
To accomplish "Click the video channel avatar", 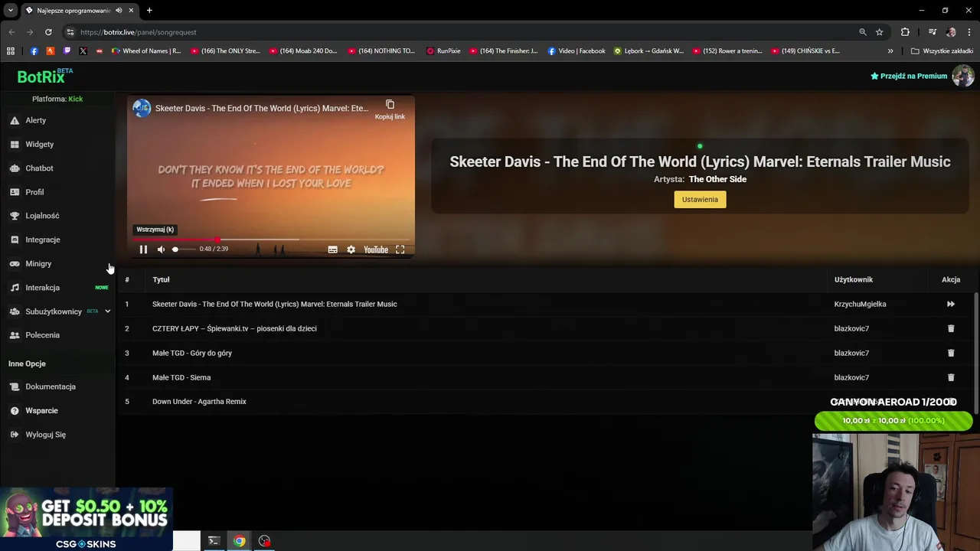I will (x=142, y=108).
